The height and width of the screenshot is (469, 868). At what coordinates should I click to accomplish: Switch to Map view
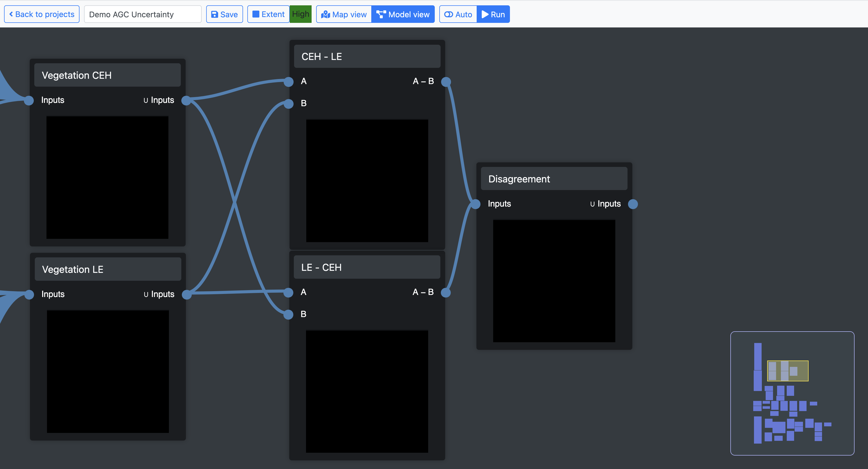pos(344,14)
